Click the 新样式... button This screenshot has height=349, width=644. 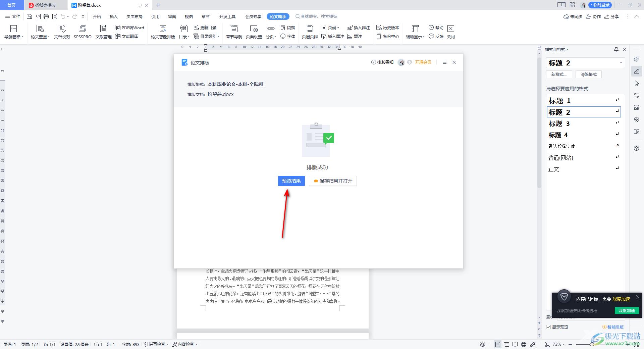tap(559, 74)
